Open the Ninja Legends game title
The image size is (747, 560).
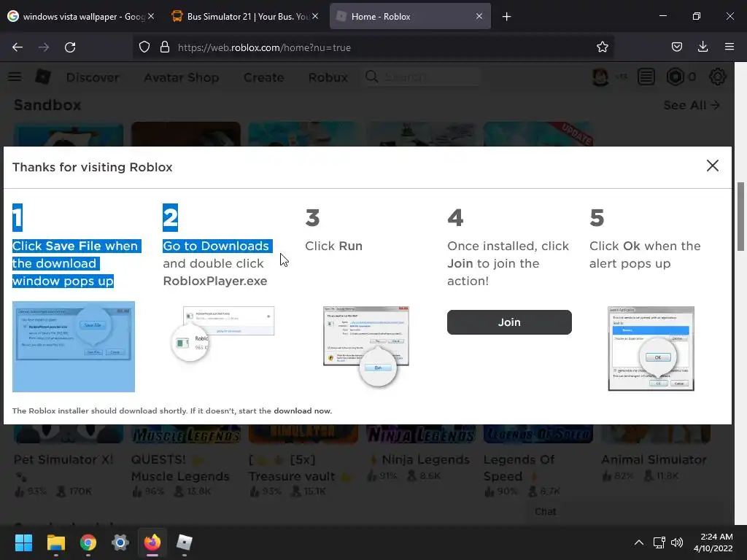click(425, 459)
